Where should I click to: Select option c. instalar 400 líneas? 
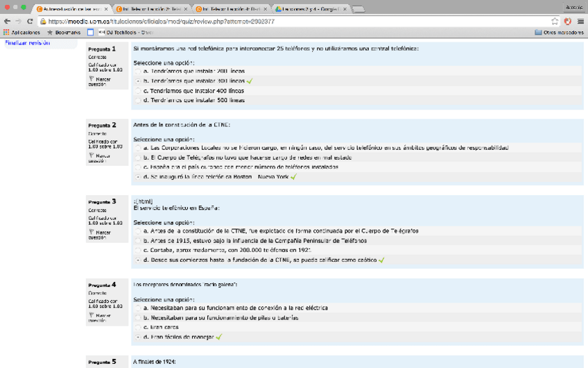click(138, 91)
